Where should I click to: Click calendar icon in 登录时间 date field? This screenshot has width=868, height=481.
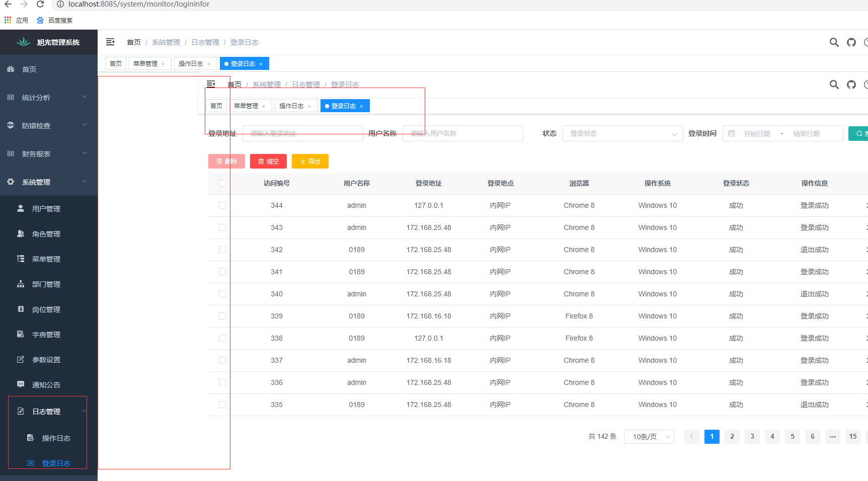tap(732, 133)
